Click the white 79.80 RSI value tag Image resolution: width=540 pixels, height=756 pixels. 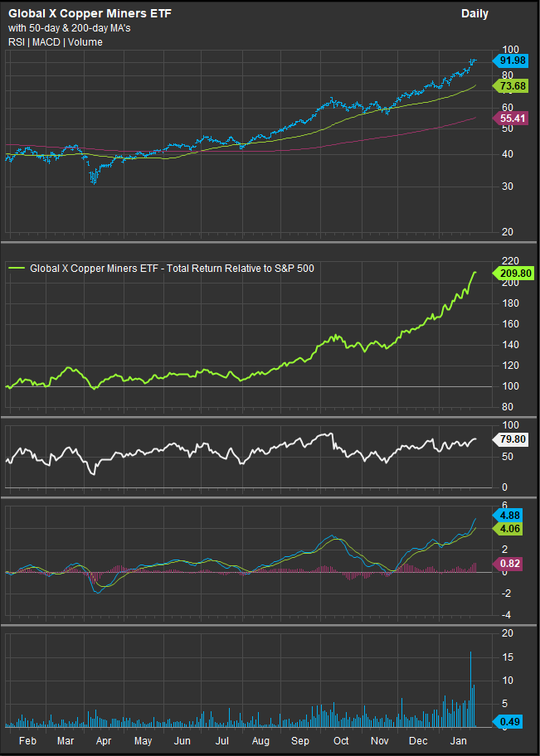click(513, 440)
